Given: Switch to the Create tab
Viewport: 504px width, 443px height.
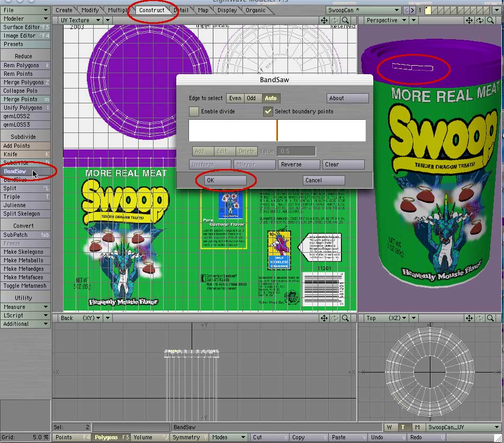Looking at the screenshot, I should tap(64, 10).
